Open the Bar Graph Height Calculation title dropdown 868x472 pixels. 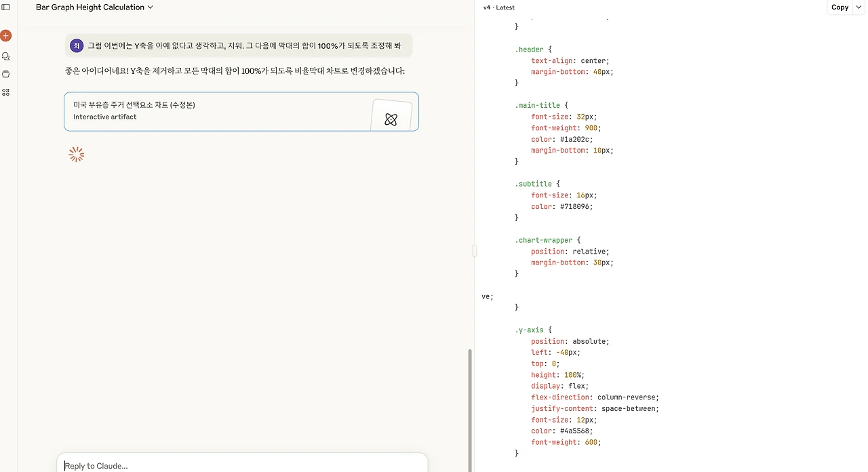coord(94,7)
